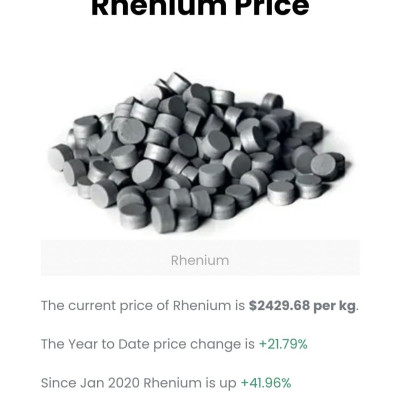
Task: Click the green +41.96% value
Action: pos(266,383)
